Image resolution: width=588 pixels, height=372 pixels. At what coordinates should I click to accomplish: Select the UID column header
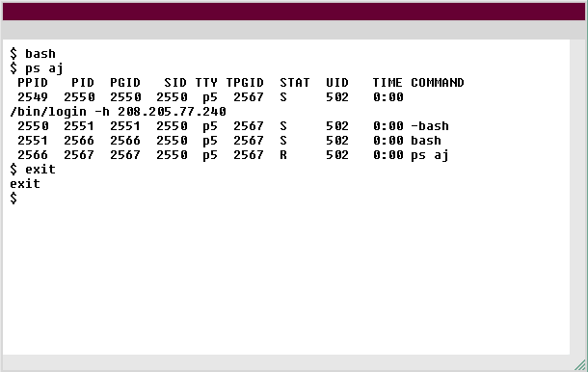(337, 83)
